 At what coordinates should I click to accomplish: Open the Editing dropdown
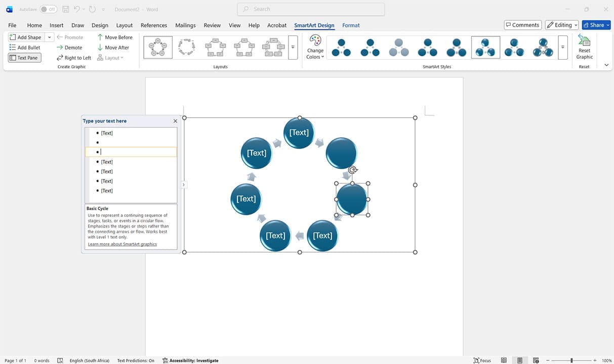(575, 24)
